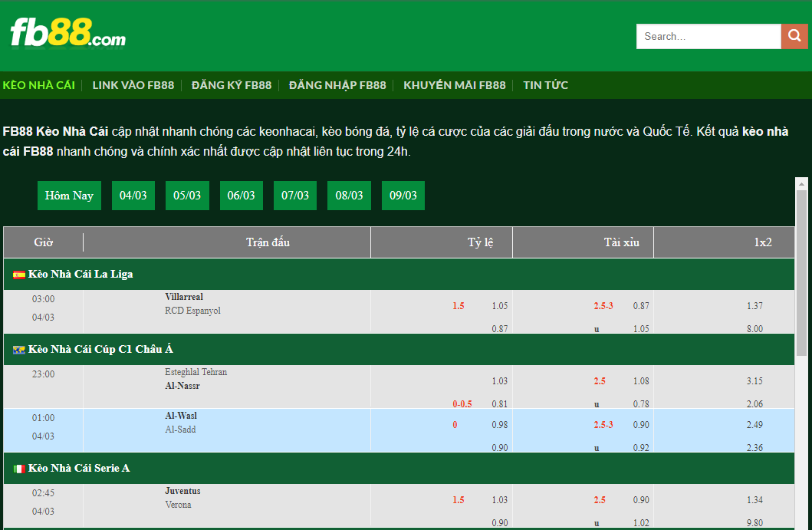
Task: Click the Esteghlal Tehran team name
Action: [x=196, y=372]
